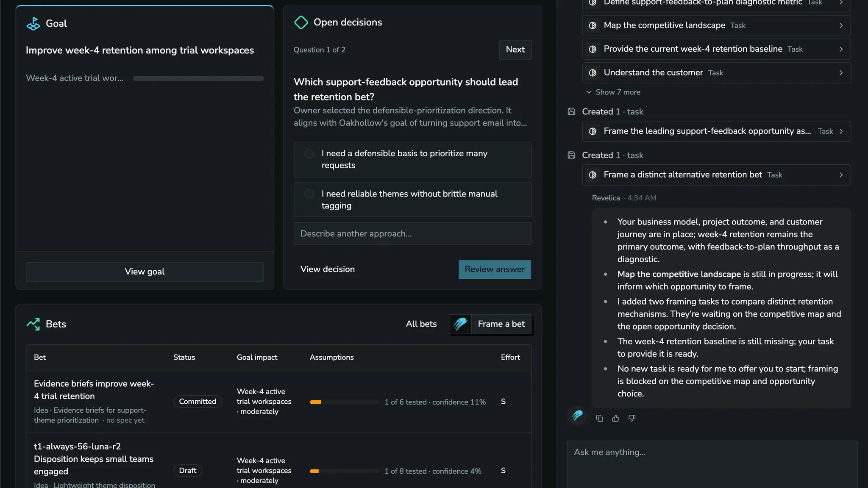
Task: Click the Week-4 active trial workspaces progress bar
Action: (198, 78)
